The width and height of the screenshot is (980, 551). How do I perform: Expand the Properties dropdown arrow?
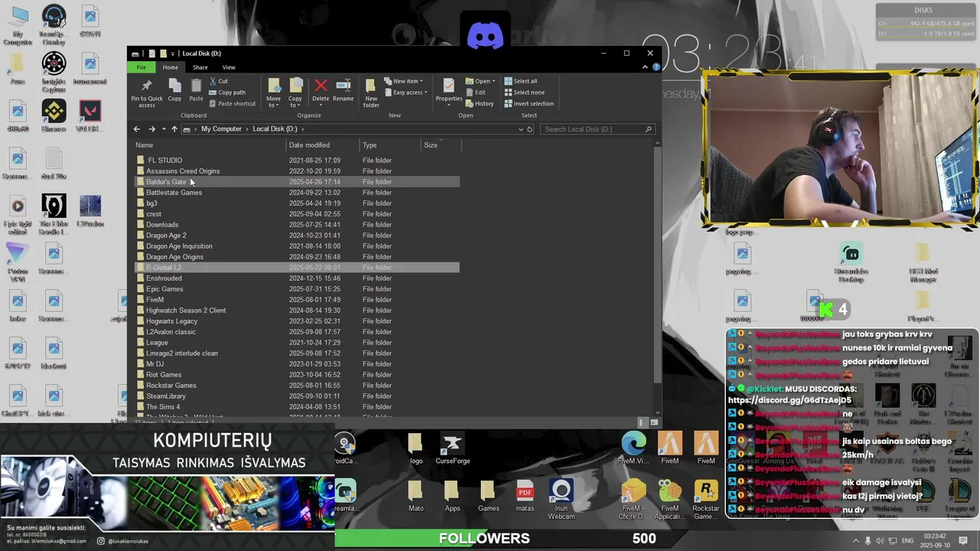click(449, 106)
